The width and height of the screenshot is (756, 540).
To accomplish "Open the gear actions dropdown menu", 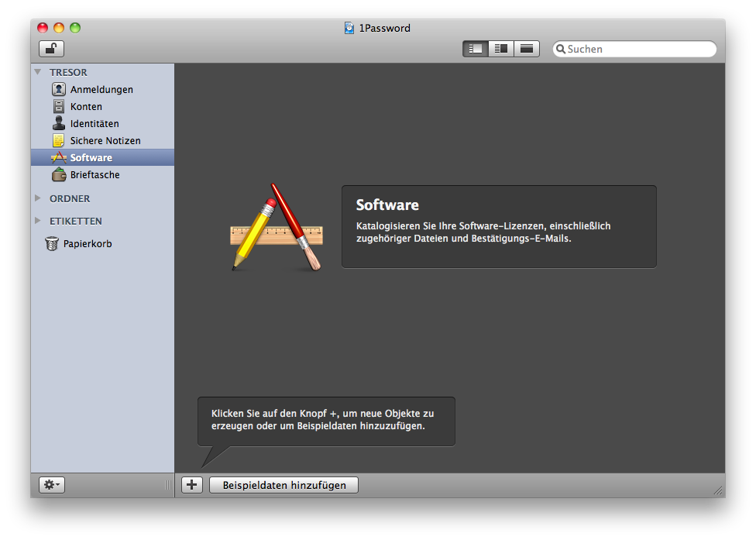I will pyautogui.click(x=52, y=485).
